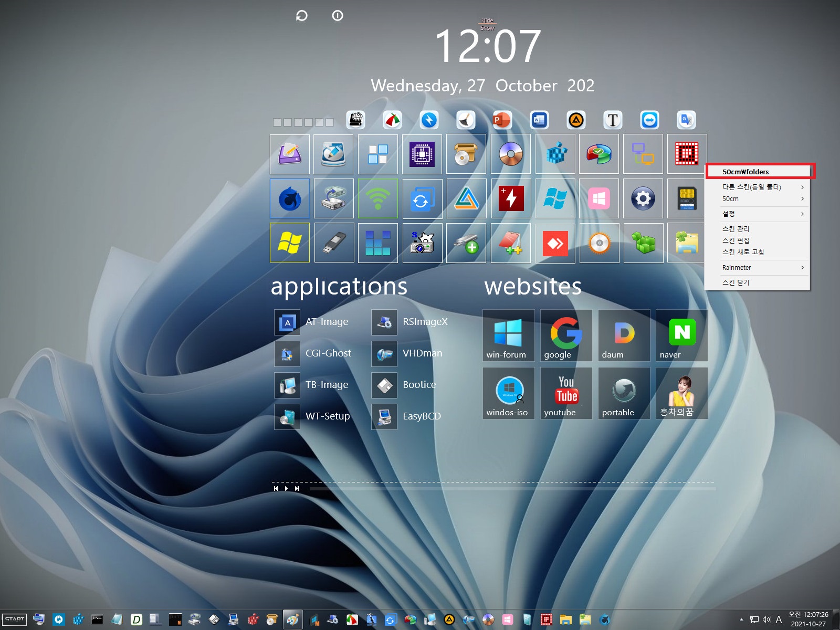Click the music player progress bar
Viewport: 840px width, 630px height.
point(513,489)
